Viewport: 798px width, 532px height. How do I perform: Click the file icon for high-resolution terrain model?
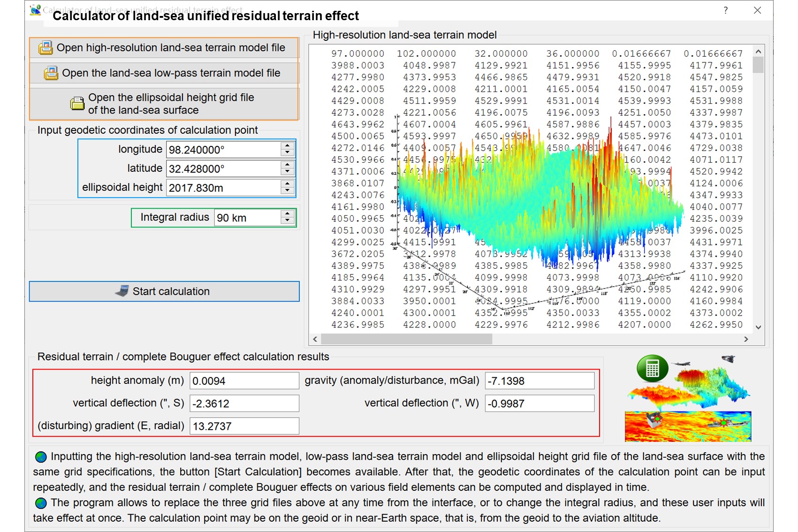tap(46, 48)
